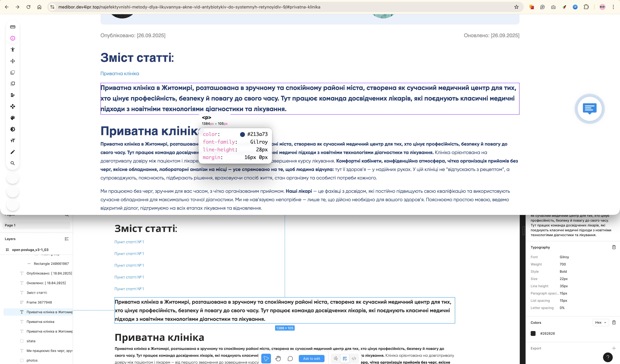
Task: Select the Frame 3677948 layer
Action: [39, 302]
